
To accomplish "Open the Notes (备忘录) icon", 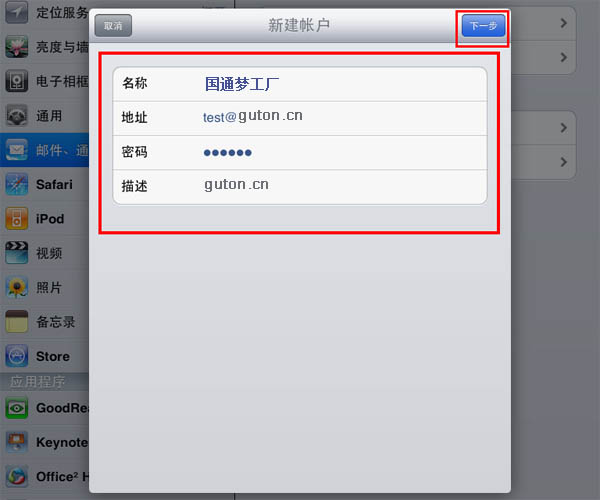I will pos(16,322).
